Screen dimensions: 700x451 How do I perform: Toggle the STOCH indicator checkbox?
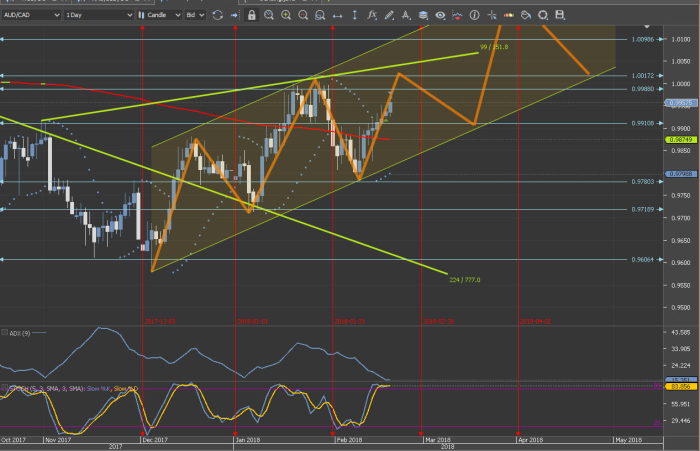4,387
